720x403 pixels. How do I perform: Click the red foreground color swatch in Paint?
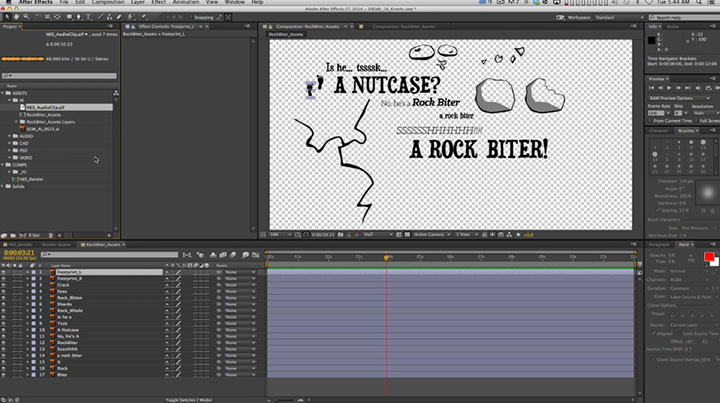[709, 256]
